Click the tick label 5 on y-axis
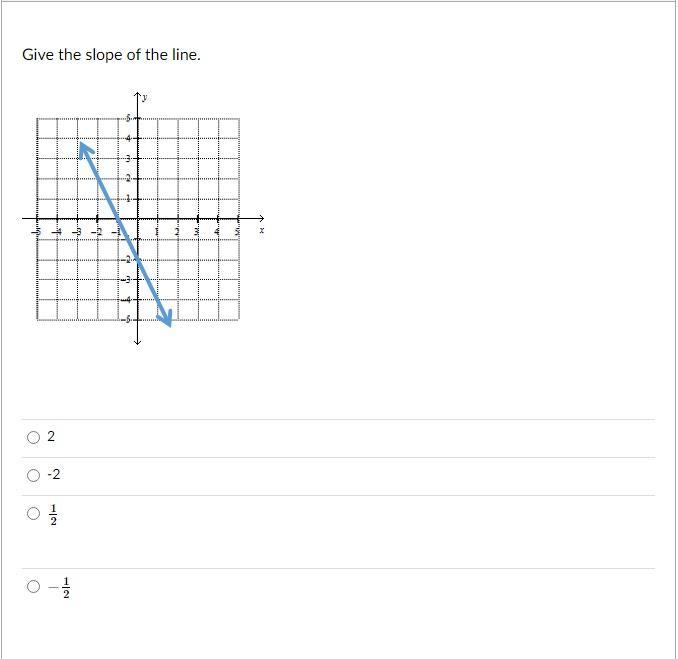678x659 pixels. point(128,118)
